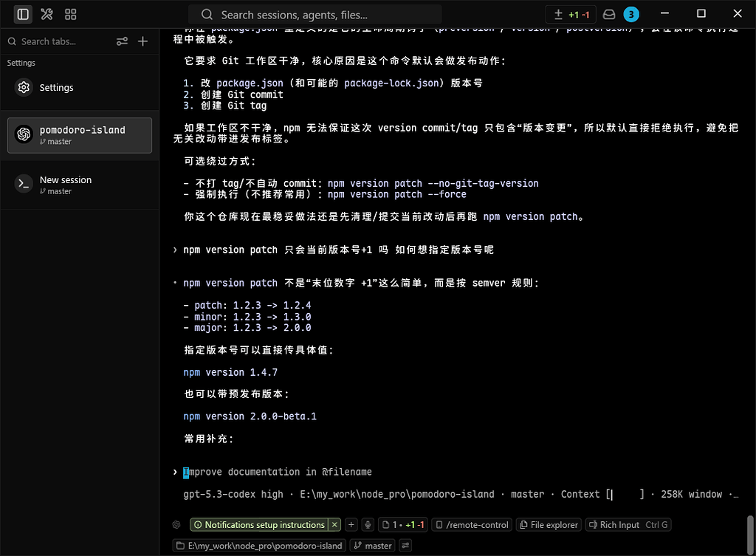Viewport: 756px width, 556px height.
Task: Click the '2. 创建 Git commit' list line
Action: [233, 95]
